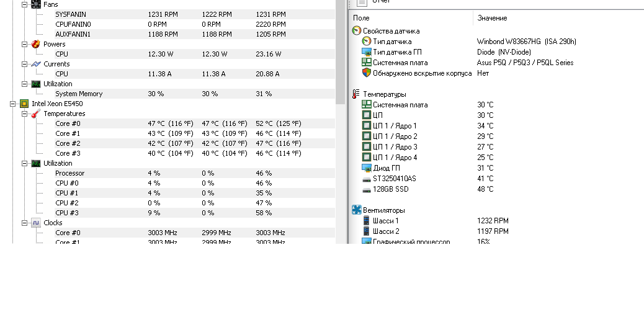644x335 pixels.
Task: Click the Intel Xeon E5450 chip icon
Action: [24, 104]
